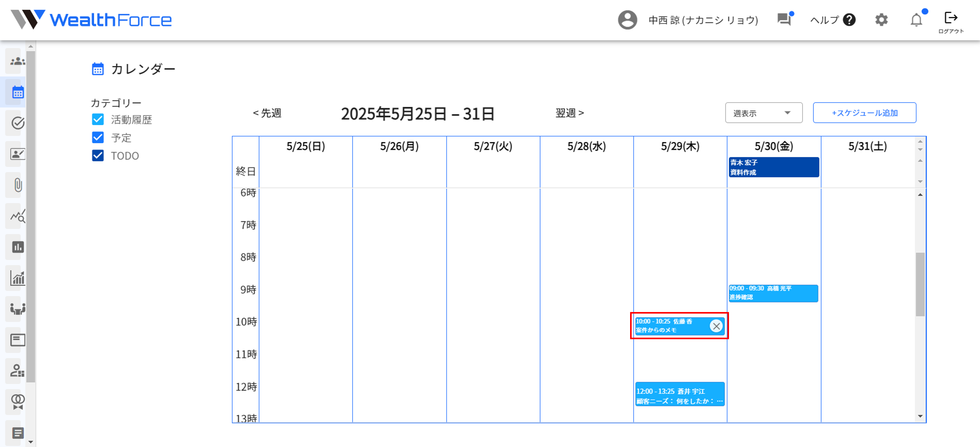Open the notification bell

coord(916,20)
